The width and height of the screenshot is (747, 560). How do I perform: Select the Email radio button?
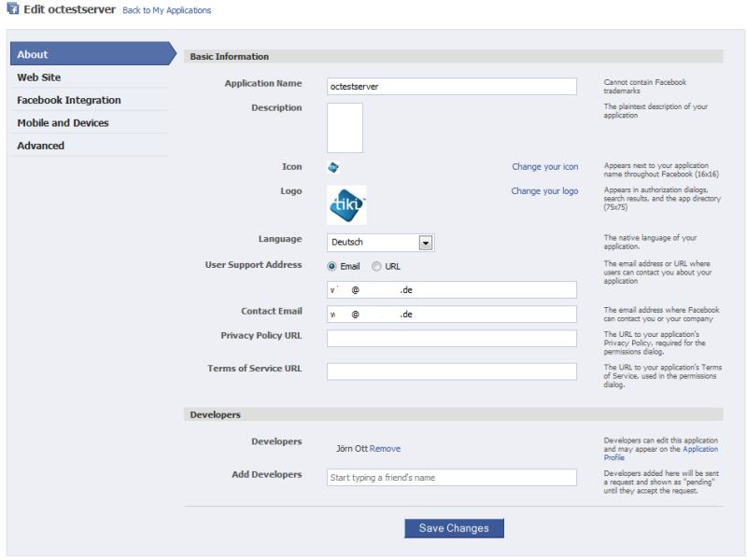(x=331, y=266)
